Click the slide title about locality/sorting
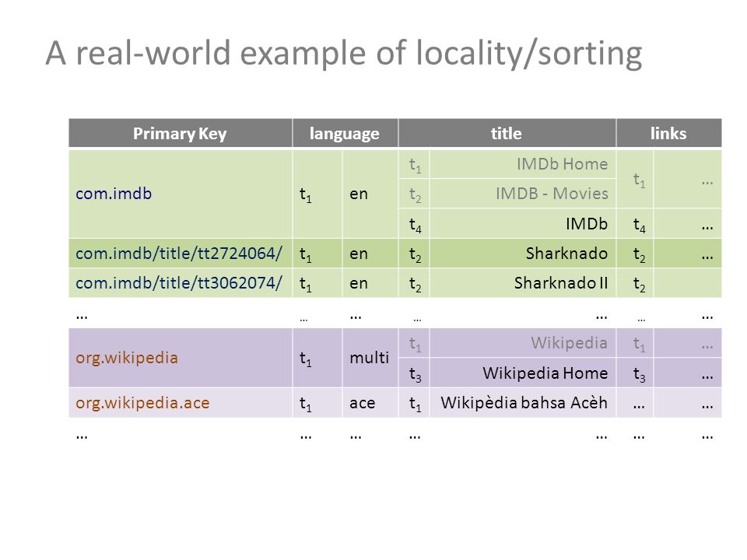The image size is (747, 560). (x=343, y=54)
